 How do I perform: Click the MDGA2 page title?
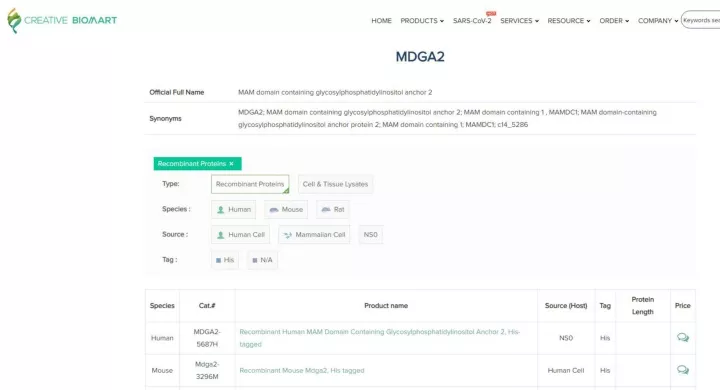(x=420, y=57)
